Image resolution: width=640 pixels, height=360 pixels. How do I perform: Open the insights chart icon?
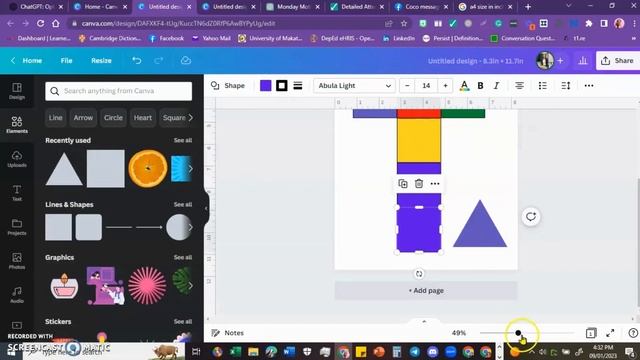582,60
